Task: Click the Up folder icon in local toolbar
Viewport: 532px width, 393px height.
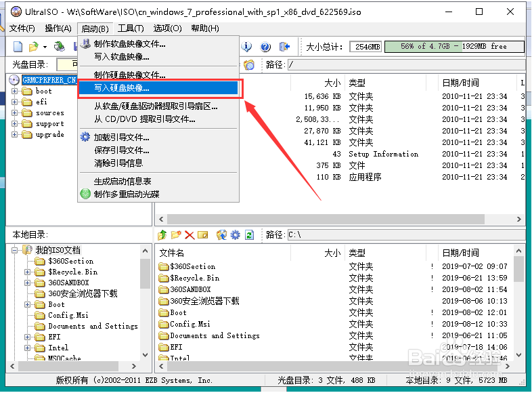Action: 162,234
